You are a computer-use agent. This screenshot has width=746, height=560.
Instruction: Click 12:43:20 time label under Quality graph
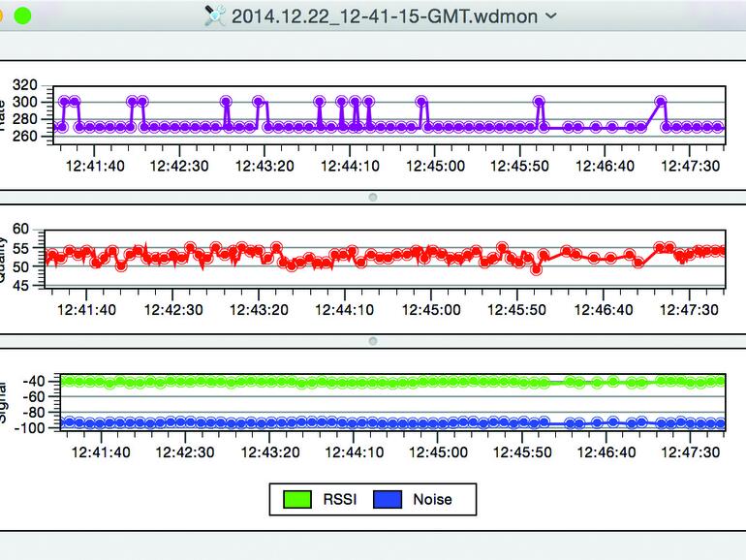click(x=259, y=310)
